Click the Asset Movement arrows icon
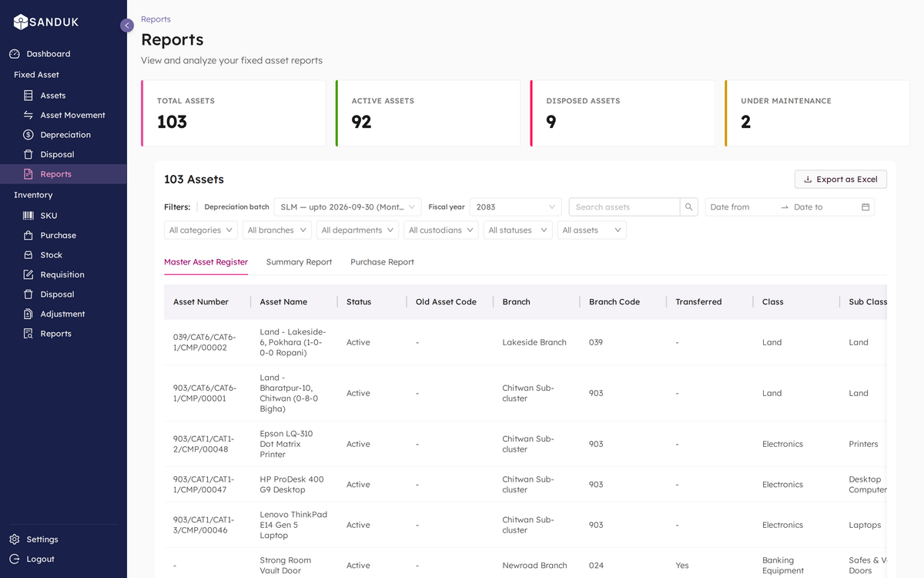 28,115
